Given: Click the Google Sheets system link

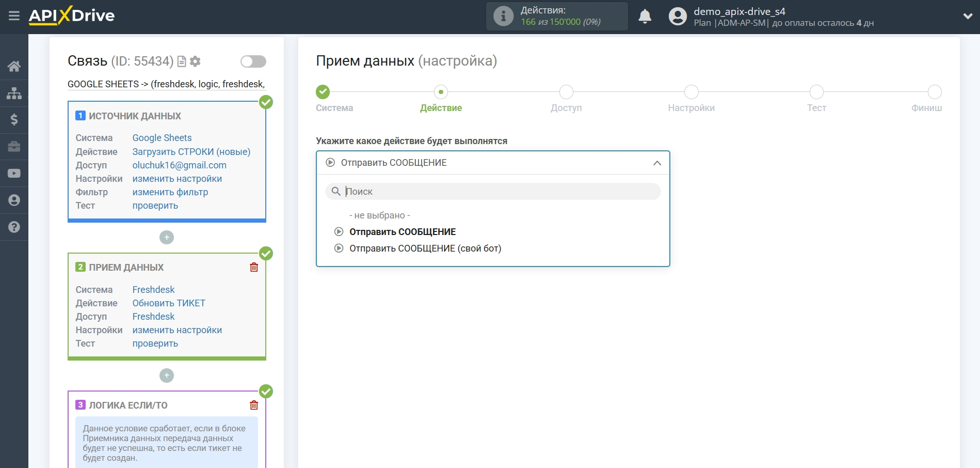Looking at the screenshot, I should click(162, 138).
